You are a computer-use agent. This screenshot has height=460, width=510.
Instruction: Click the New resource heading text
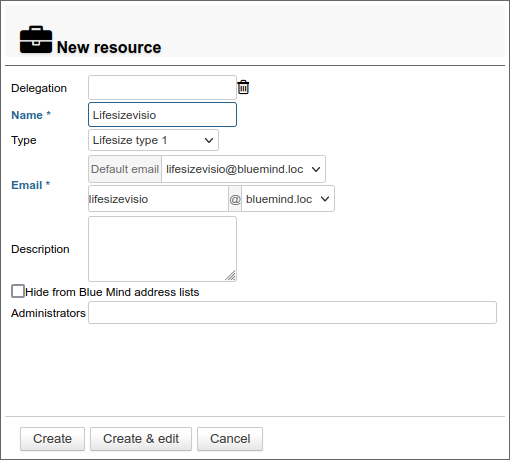pos(109,47)
